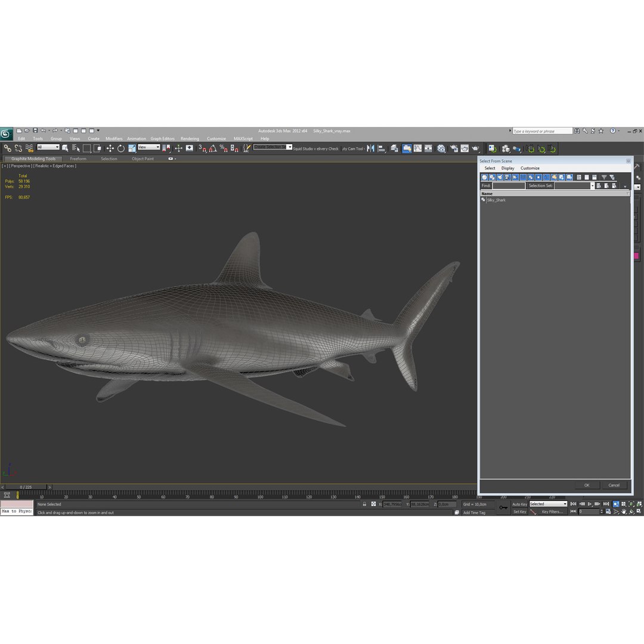Activate the Select and Move tool
The image size is (644, 644).
point(110,148)
